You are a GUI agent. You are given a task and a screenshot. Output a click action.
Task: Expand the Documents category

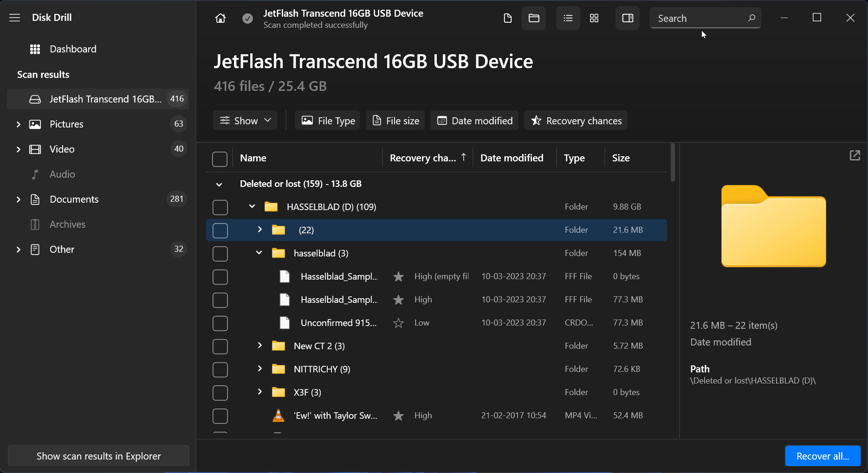(19, 199)
